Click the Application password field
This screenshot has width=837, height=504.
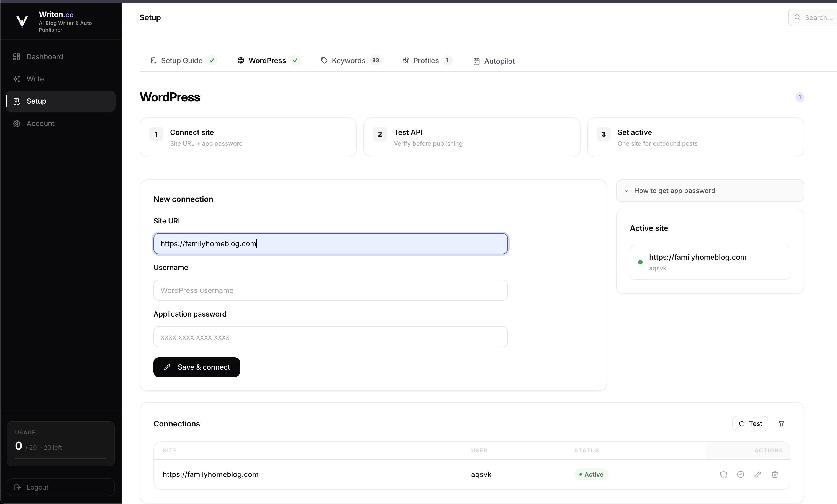click(x=330, y=337)
